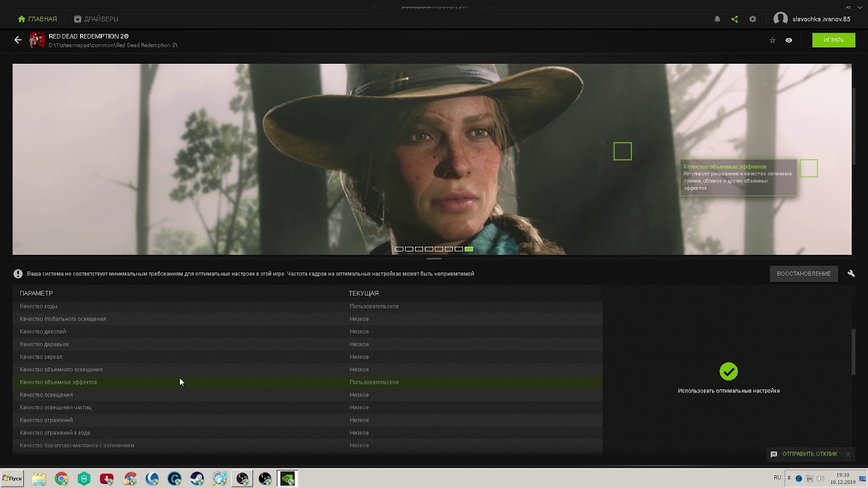
Task: Select the Качество глобального освещения row
Action: (307, 319)
